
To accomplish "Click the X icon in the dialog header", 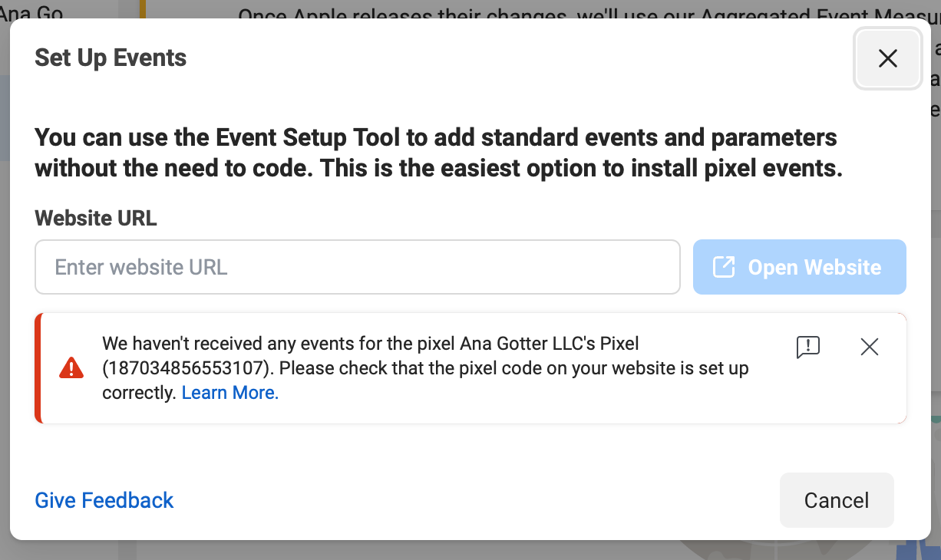I will tap(887, 58).
